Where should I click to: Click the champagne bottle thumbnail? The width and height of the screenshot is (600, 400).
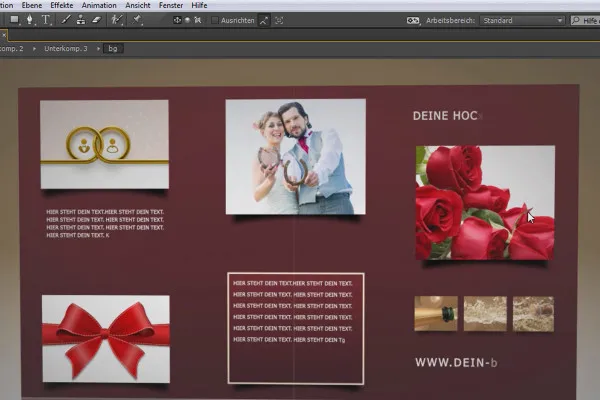point(436,313)
